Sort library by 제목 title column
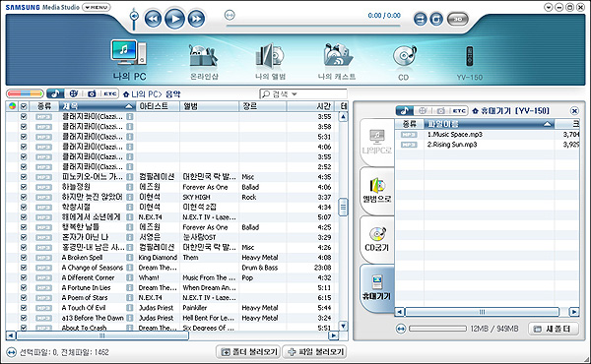 click(x=98, y=106)
